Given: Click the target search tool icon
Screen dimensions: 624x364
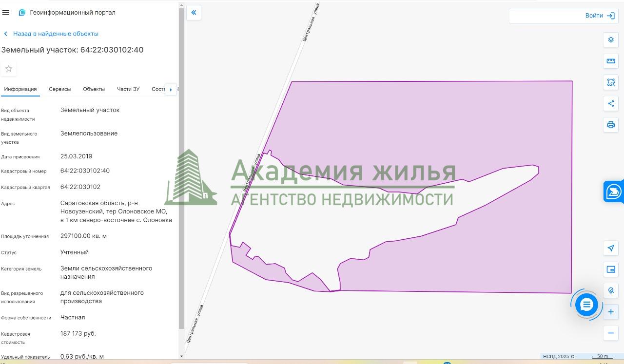Looking at the screenshot, I should pos(611,291).
